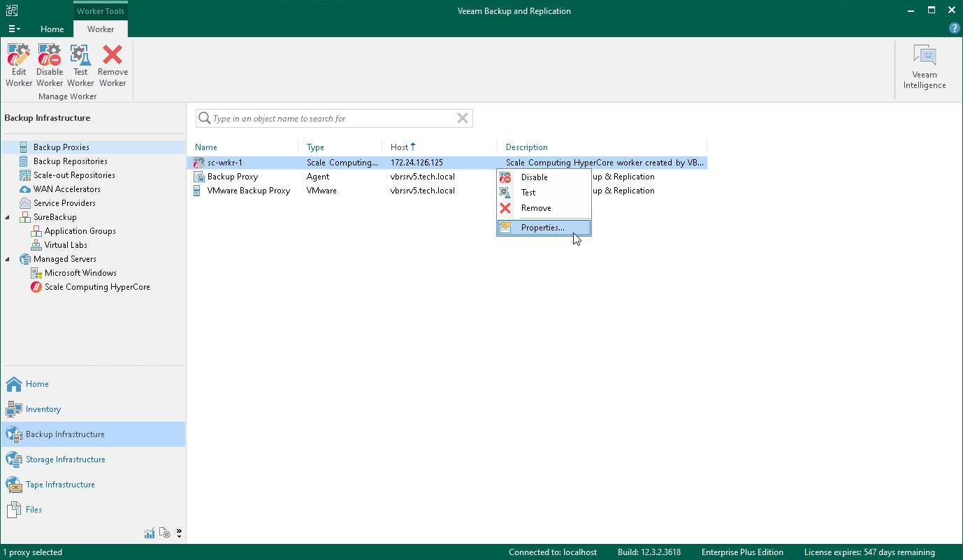Open the Storage Infrastructure view label

(x=66, y=459)
